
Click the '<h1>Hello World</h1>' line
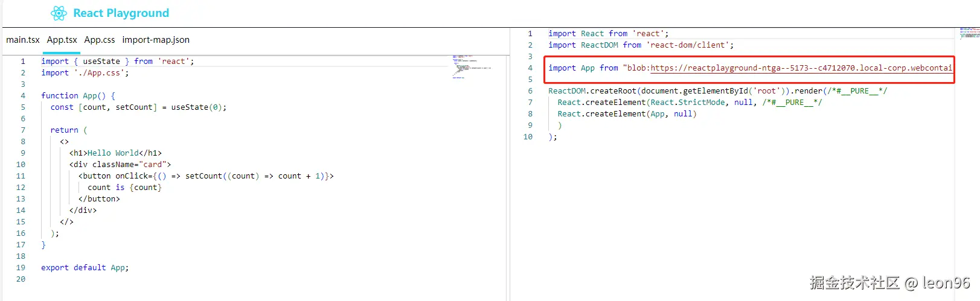coord(115,153)
